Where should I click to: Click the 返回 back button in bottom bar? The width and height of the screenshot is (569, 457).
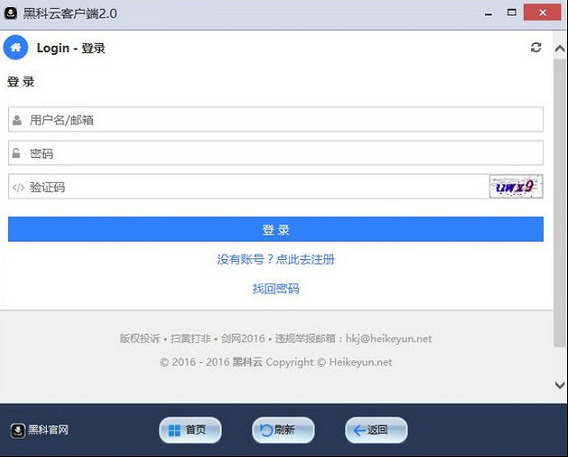coord(376,430)
